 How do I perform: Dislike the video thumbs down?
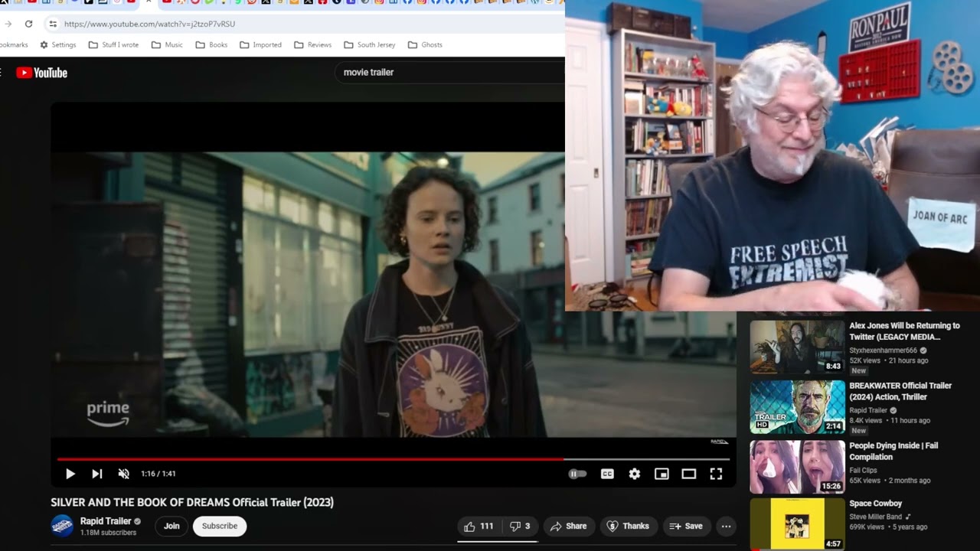pyautogui.click(x=520, y=526)
